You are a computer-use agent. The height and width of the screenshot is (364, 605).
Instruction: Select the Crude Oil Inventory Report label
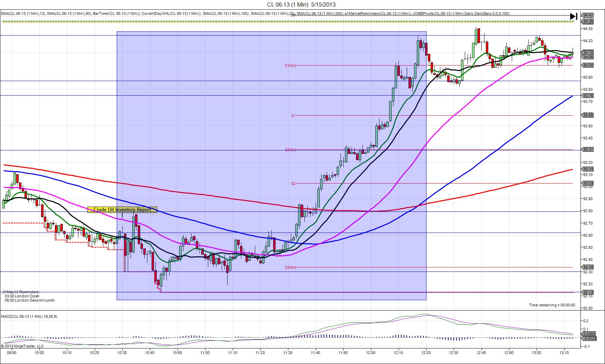click(122, 209)
